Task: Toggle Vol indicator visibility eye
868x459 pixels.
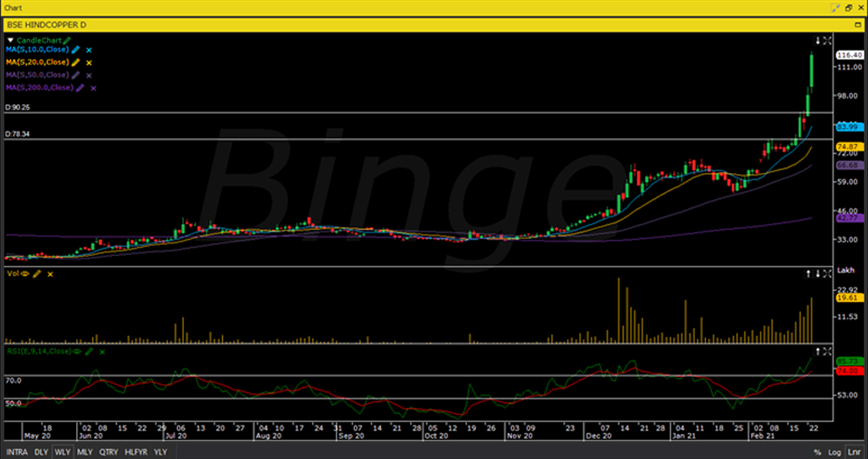Action: click(25, 273)
